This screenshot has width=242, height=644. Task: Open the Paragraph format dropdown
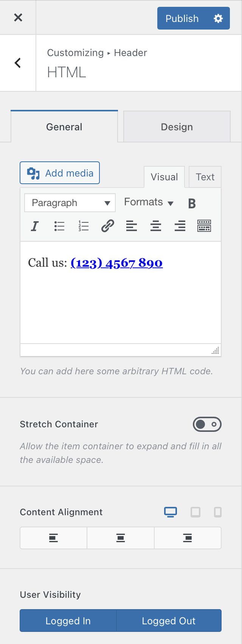pyautogui.click(x=70, y=203)
